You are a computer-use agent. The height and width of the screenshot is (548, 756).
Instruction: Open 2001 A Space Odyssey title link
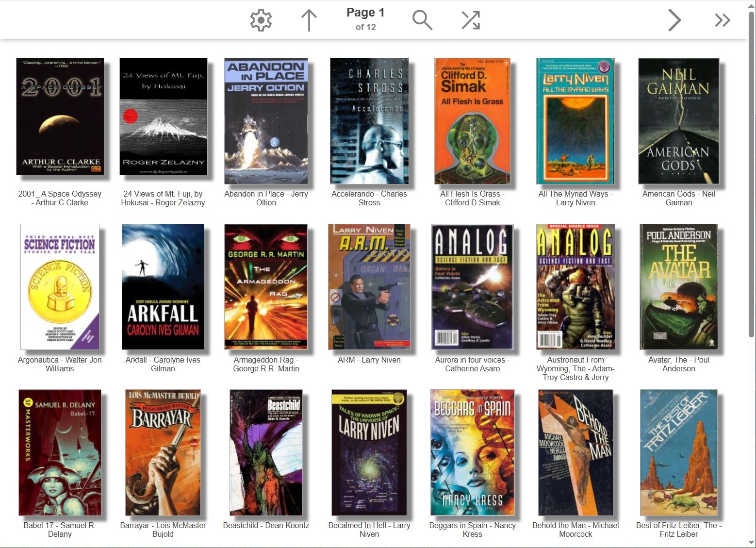[x=60, y=198]
